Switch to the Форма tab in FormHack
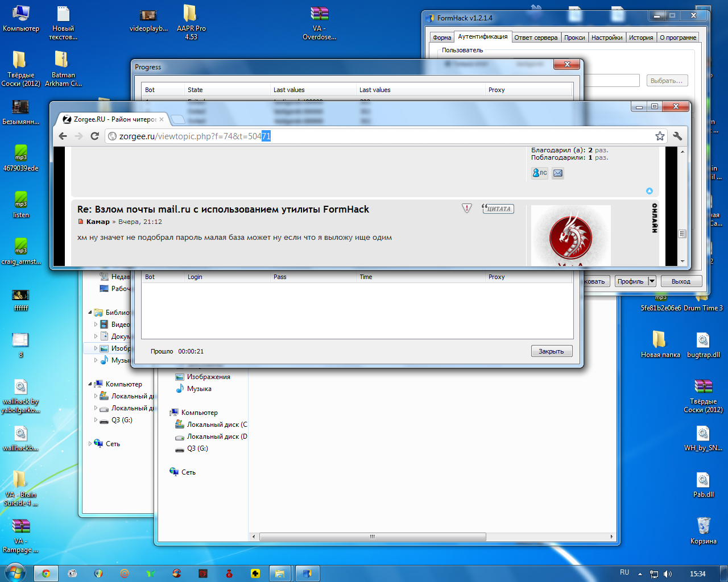The height and width of the screenshot is (582, 728). (442, 38)
